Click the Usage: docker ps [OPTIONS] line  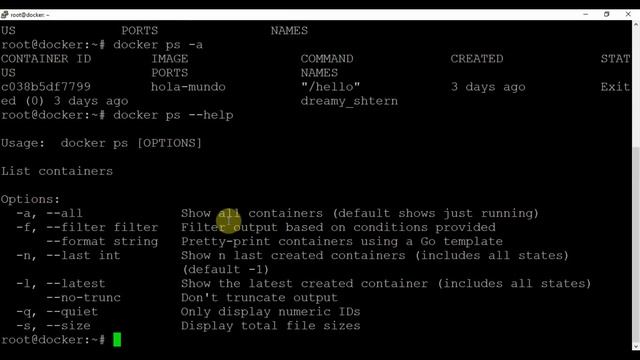pyautogui.click(x=101, y=143)
